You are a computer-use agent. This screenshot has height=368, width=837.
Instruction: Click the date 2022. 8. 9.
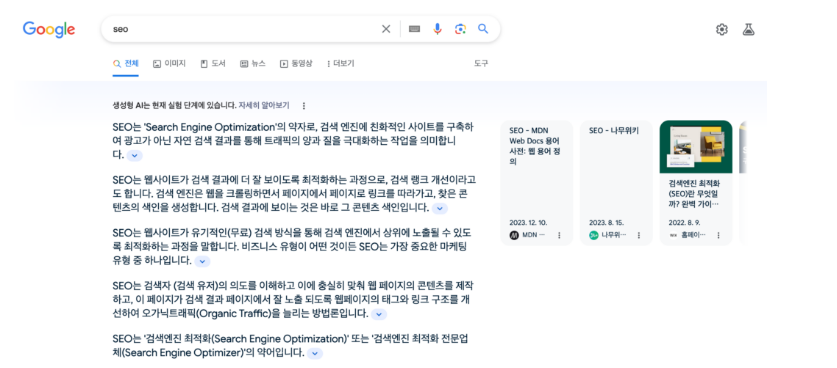click(684, 222)
